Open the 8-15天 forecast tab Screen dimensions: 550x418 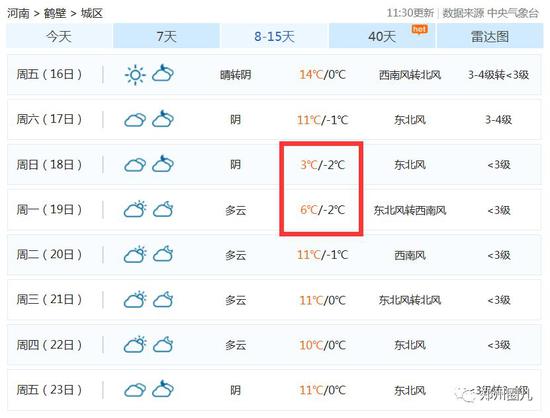(x=274, y=36)
